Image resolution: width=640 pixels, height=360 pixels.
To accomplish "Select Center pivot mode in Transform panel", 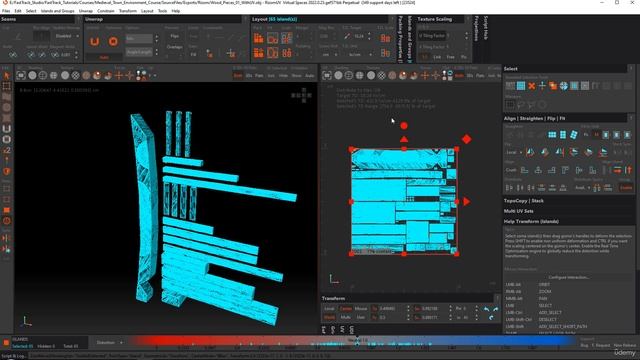I will pyautogui.click(x=346, y=309).
